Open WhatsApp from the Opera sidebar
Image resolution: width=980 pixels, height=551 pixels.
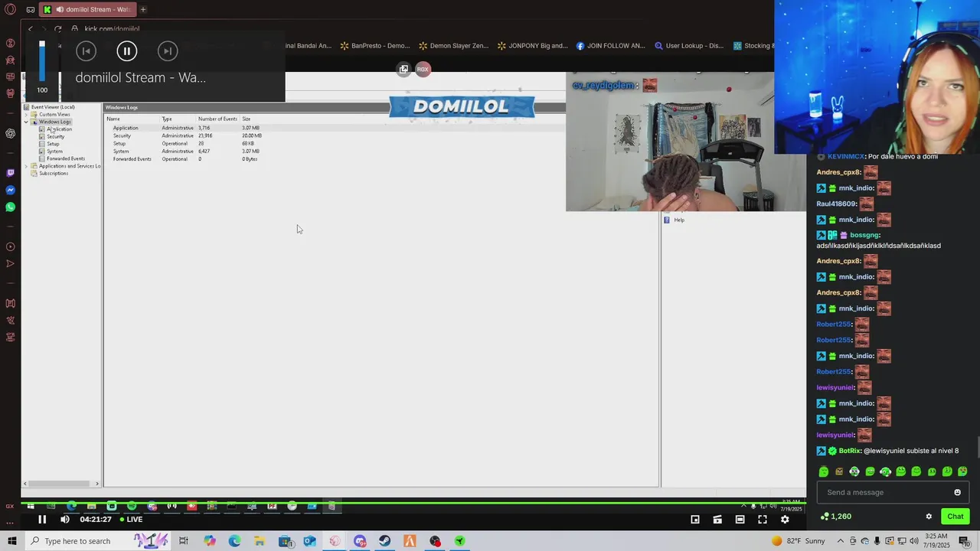(x=11, y=207)
